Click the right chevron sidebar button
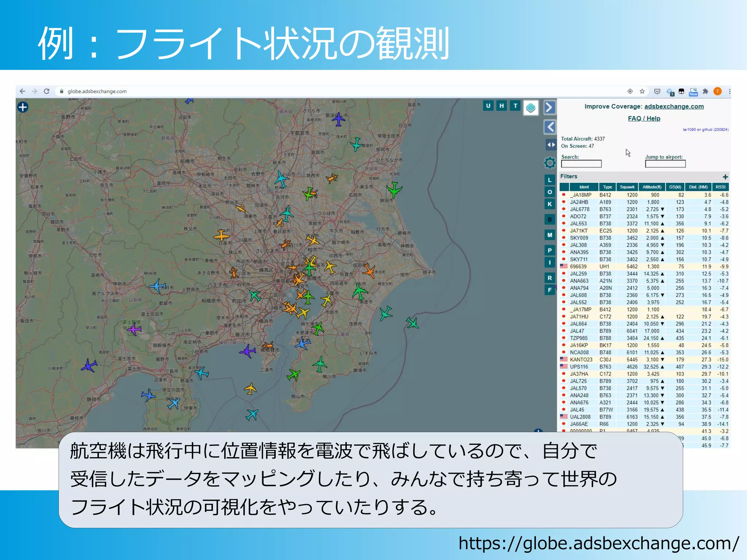747x560 pixels. 550,107
